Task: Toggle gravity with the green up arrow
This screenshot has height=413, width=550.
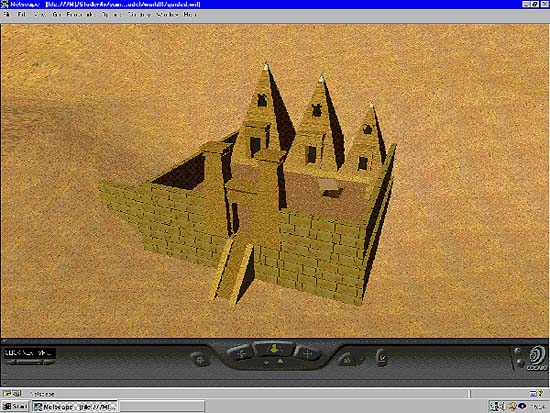Action: pos(280,361)
